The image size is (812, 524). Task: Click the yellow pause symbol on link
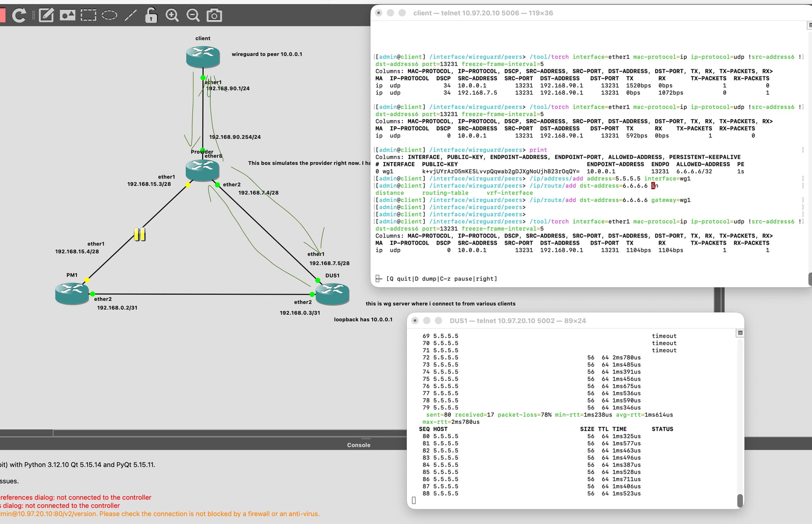(x=140, y=234)
